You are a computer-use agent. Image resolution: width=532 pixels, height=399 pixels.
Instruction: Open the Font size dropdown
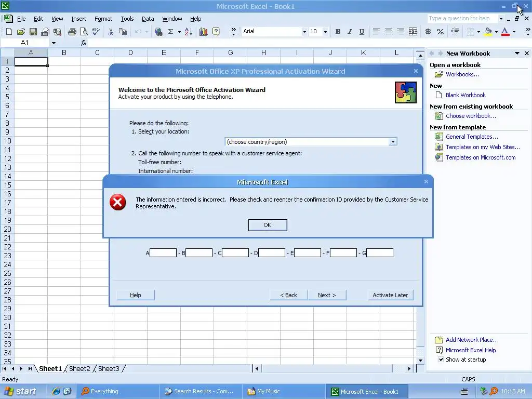pos(325,32)
